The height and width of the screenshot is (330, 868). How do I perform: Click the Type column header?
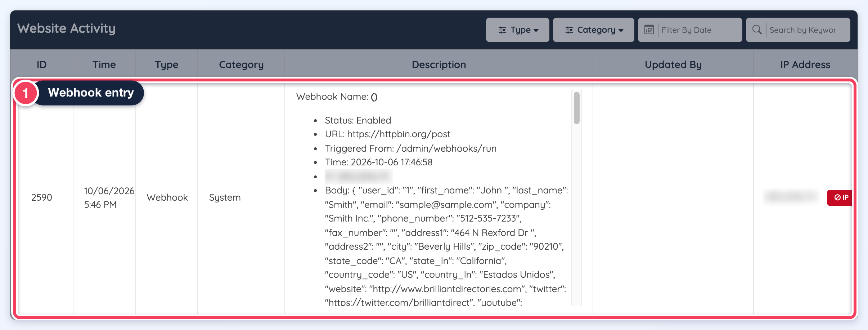[167, 64]
